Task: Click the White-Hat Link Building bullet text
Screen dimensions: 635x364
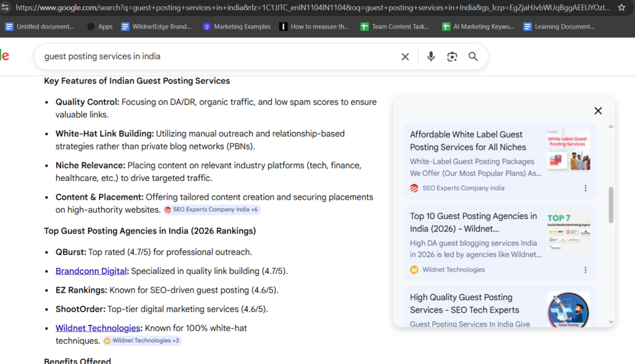Action: click(x=200, y=140)
